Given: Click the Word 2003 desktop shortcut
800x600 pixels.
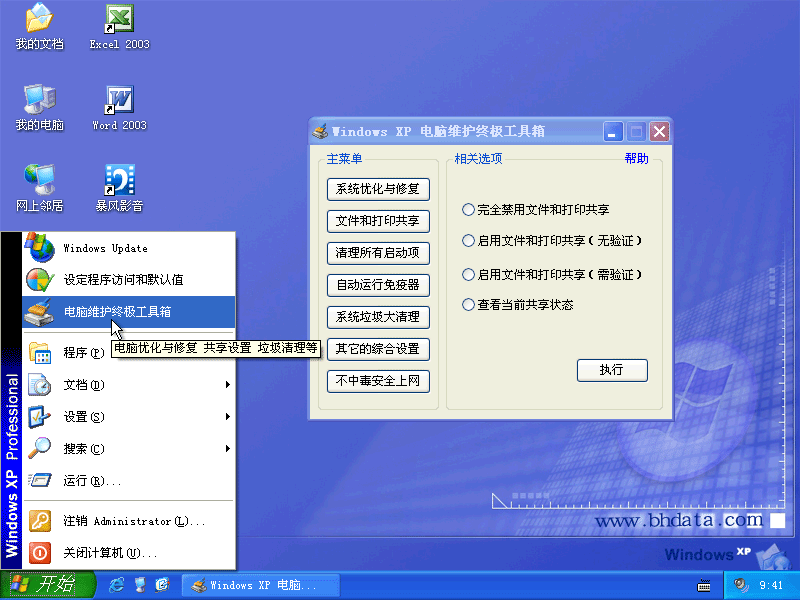Looking at the screenshot, I should (x=119, y=108).
